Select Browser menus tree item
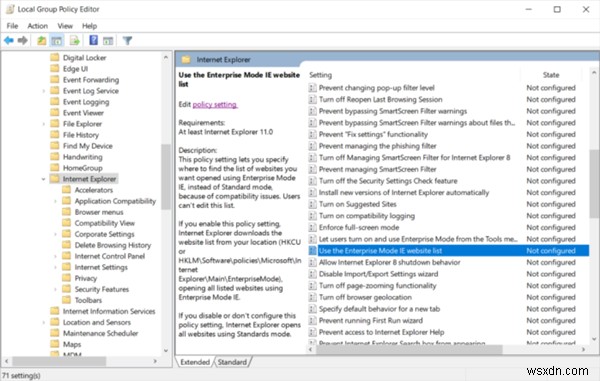Viewport: 600px width, 381px height. [x=99, y=212]
